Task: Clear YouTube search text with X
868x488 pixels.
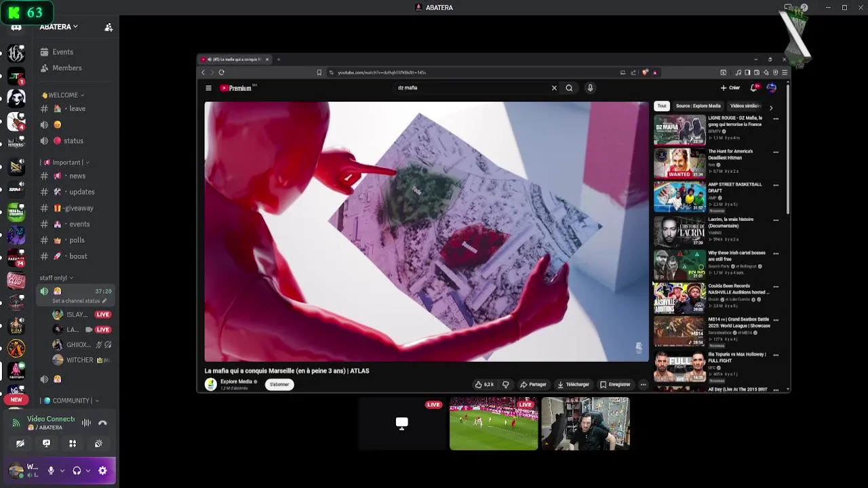Action: pos(554,88)
